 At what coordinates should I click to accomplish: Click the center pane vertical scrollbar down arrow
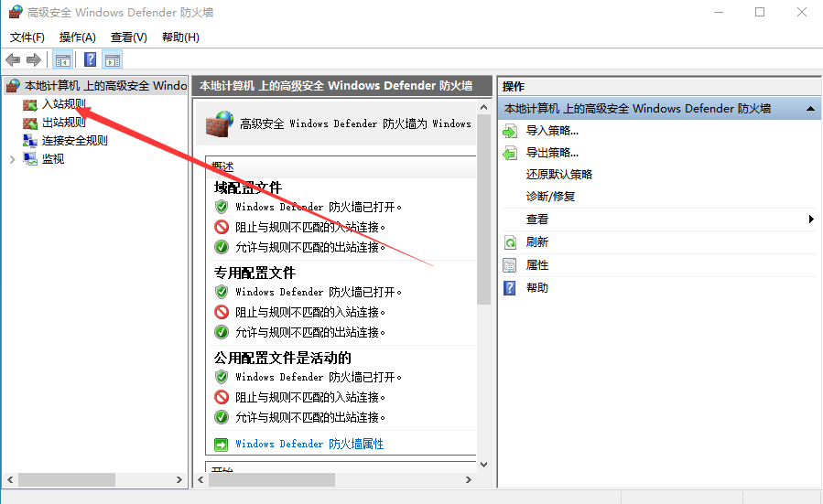[x=483, y=464]
